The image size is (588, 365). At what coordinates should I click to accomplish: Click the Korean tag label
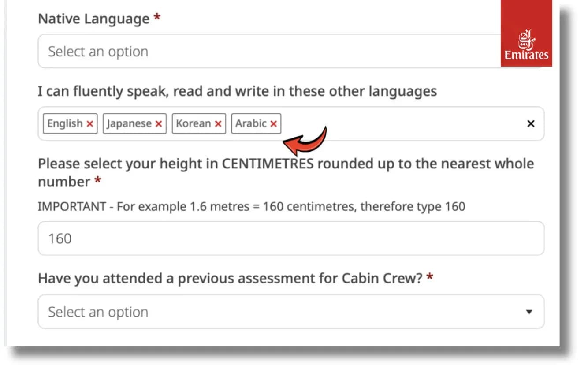[193, 124]
